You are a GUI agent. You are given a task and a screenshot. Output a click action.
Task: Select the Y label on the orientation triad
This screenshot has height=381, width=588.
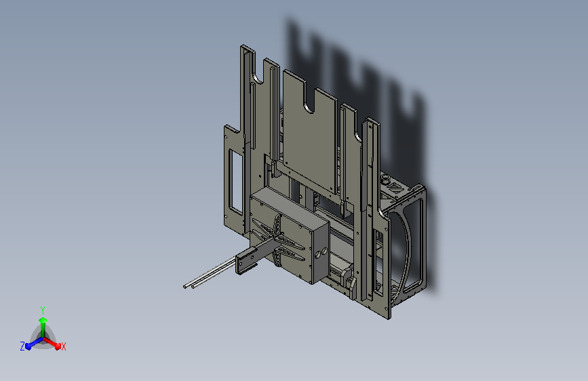[x=43, y=310]
